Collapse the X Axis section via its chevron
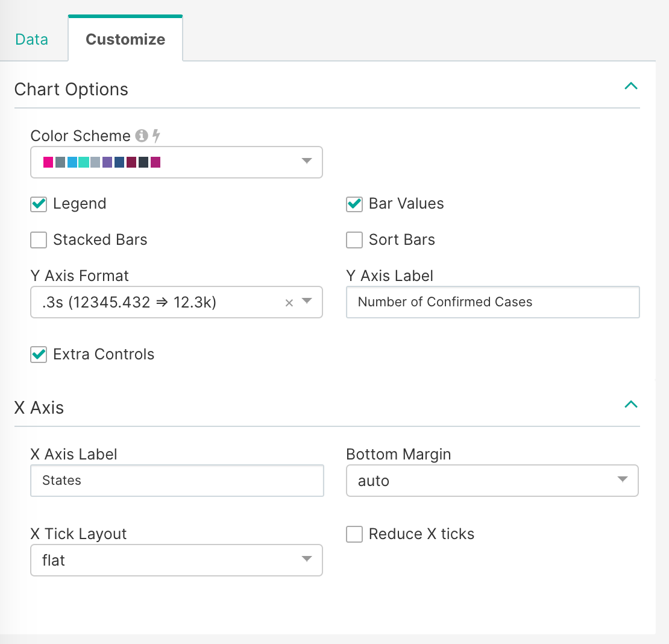 coord(631,405)
